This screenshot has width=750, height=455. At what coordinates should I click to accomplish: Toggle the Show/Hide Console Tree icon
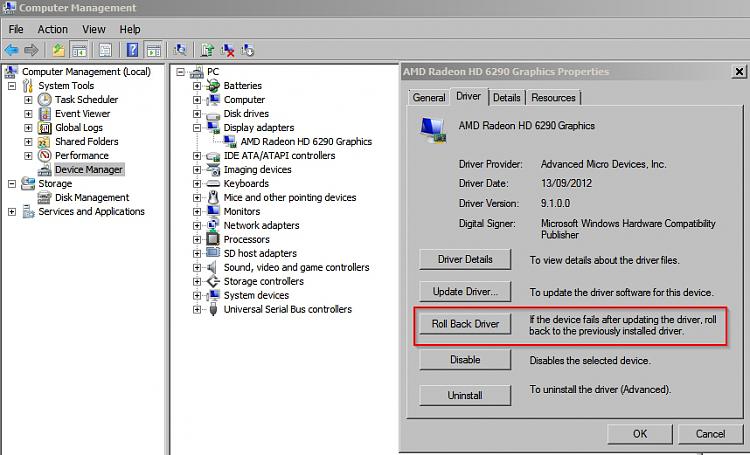pos(78,50)
